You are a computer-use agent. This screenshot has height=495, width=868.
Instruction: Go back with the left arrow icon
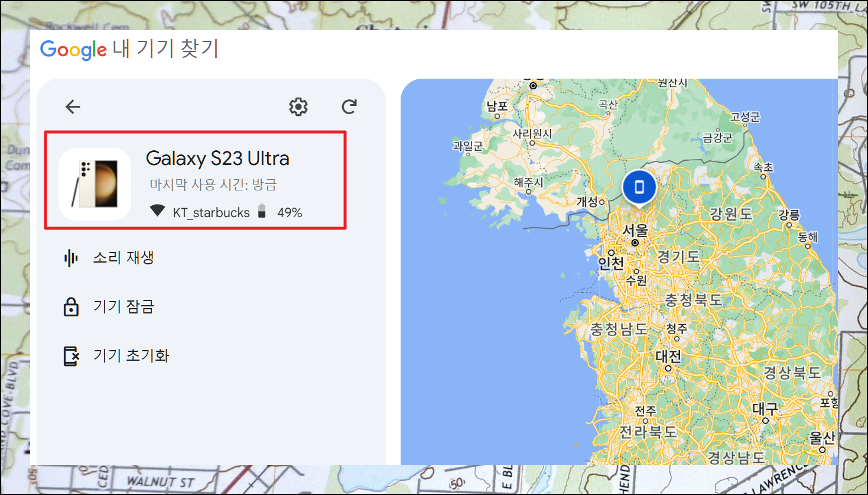click(73, 106)
